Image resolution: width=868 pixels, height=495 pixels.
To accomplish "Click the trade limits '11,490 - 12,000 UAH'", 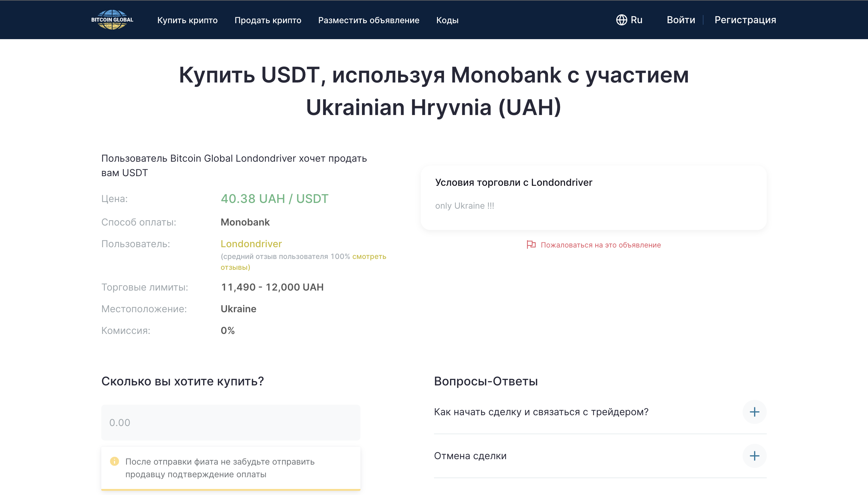I will (x=272, y=287).
